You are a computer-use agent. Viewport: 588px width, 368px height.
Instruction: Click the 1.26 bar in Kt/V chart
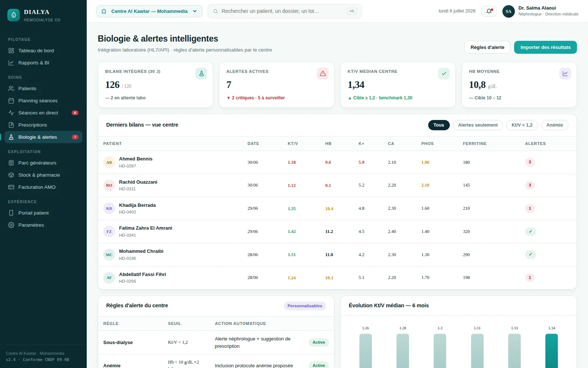click(366, 351)
